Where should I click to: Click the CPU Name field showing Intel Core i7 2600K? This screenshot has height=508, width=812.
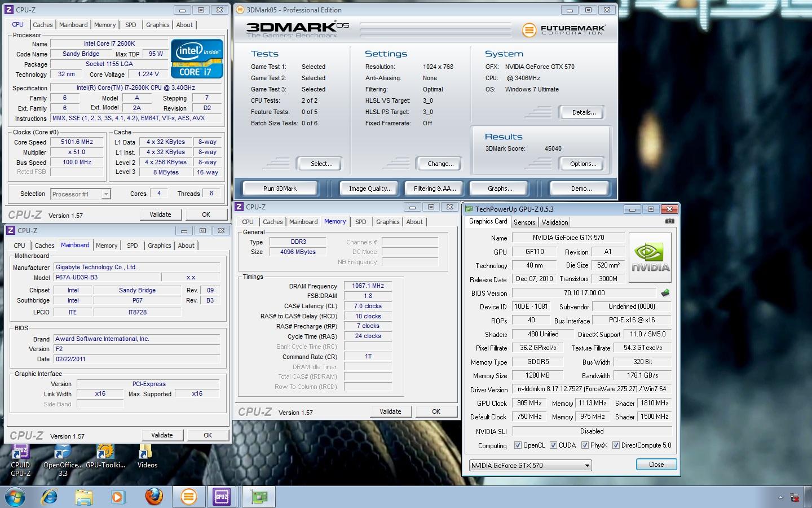pos(109,43)
